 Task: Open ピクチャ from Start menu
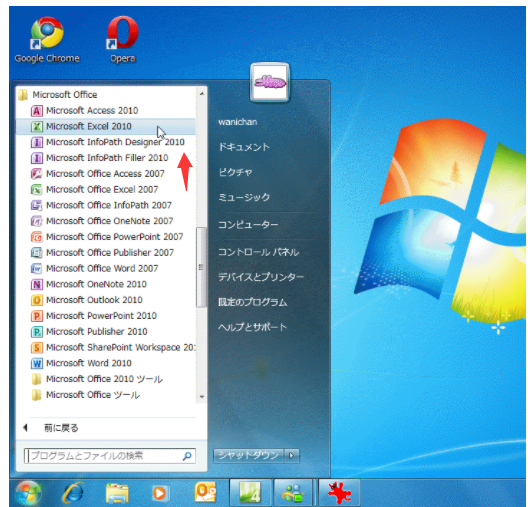[x=235, y=172]
